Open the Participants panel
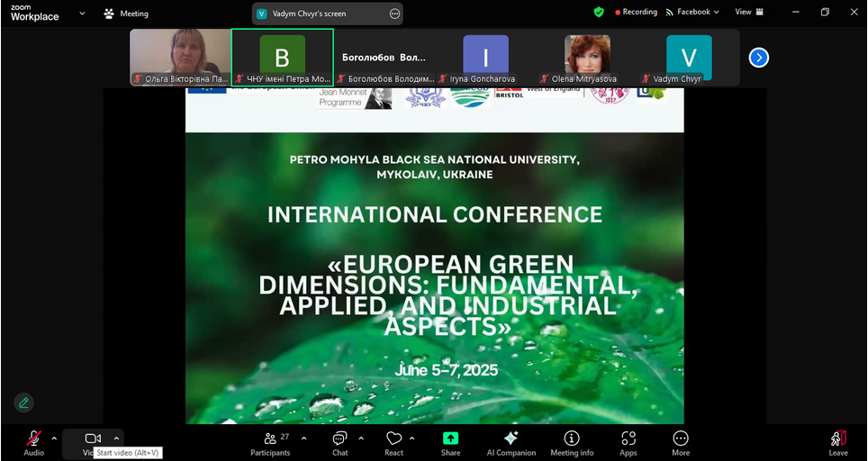This screenshot has height=461, width=868. (270, 445)
